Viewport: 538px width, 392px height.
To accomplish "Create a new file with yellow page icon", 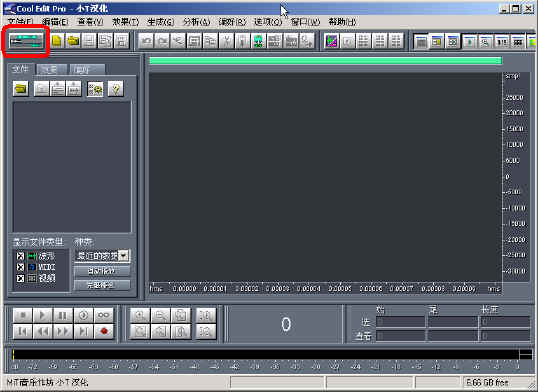I will [57, 41].
